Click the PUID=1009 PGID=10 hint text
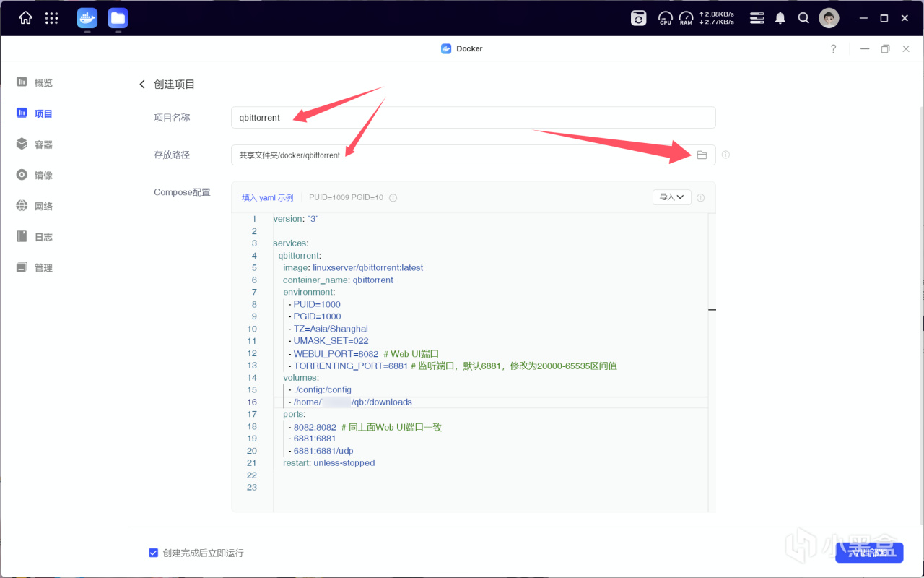 coord(346,197)
